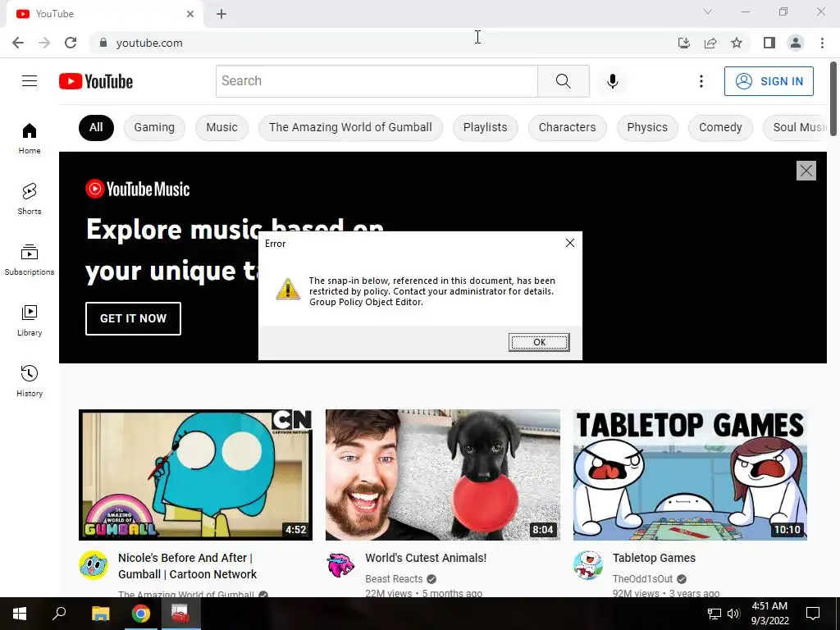840x630 pixels.
Task: Open Windows Start menu
Action: click(20, 614)
